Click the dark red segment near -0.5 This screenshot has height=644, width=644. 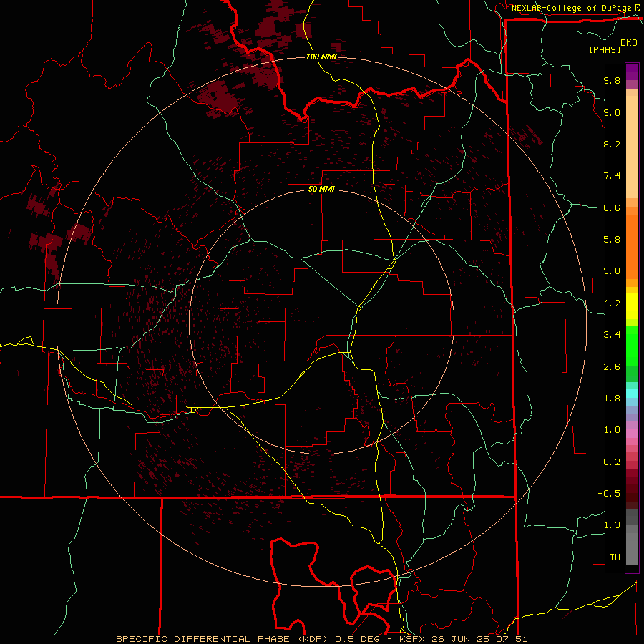632,493
